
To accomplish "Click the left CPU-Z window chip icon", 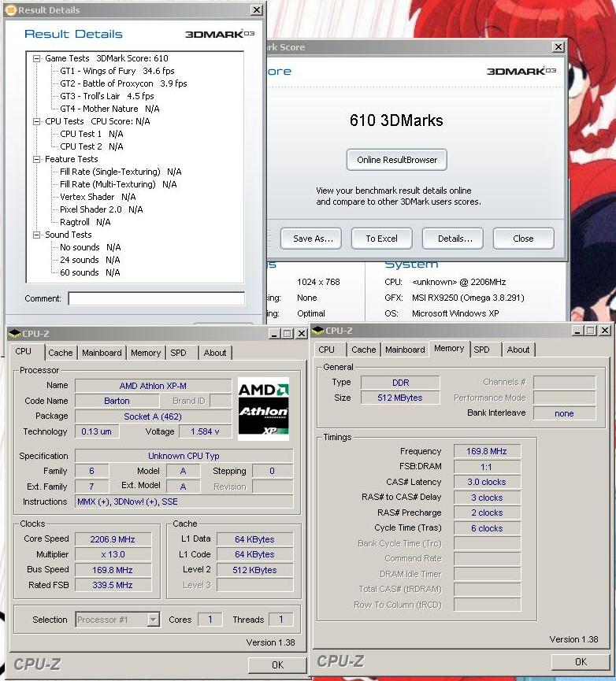I will pyautogui.click(x=14, y=334).
